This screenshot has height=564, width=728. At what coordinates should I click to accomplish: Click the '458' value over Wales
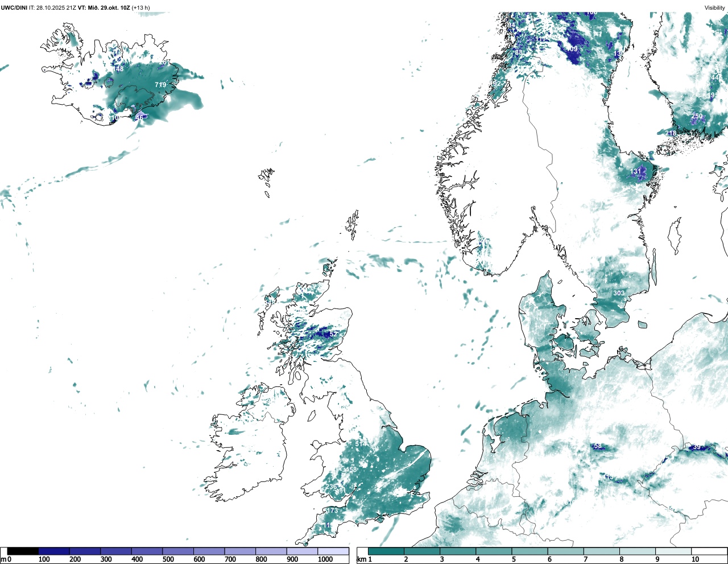(351, 470)
